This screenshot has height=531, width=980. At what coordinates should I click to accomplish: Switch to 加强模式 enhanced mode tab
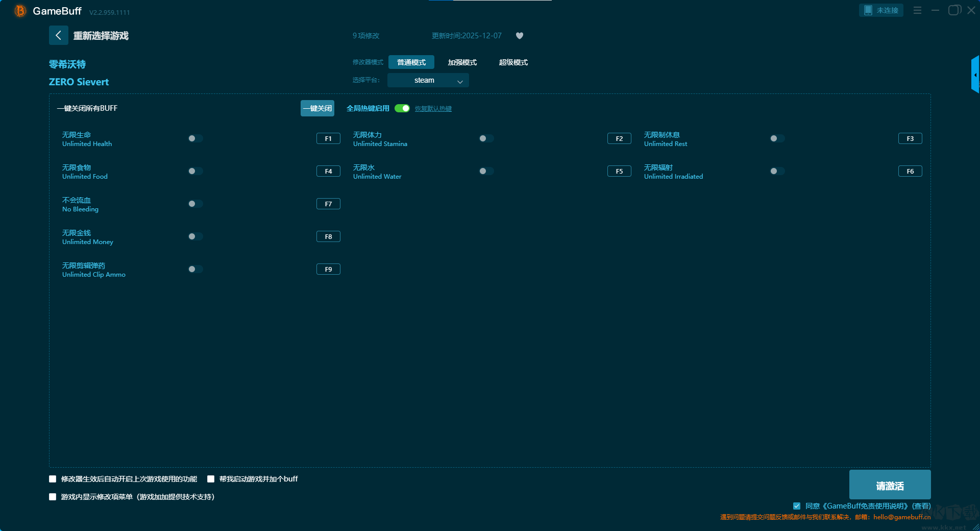[x=462, y=62]
